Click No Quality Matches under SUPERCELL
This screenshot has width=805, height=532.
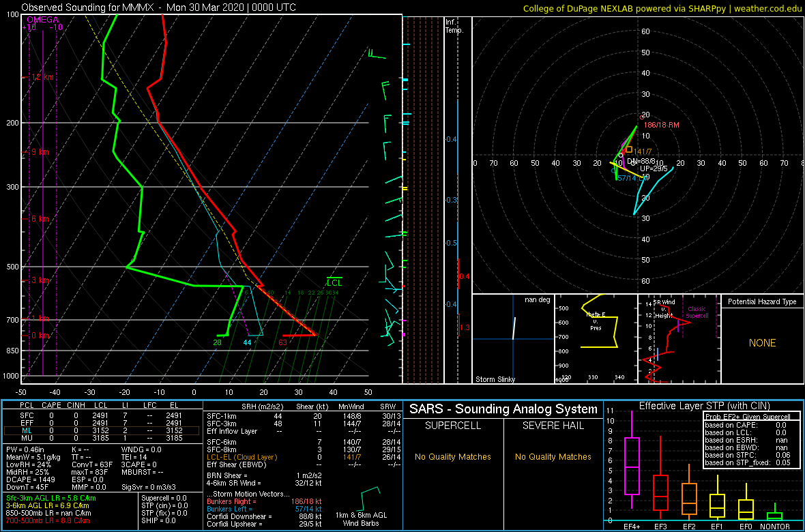pos(453,457)
